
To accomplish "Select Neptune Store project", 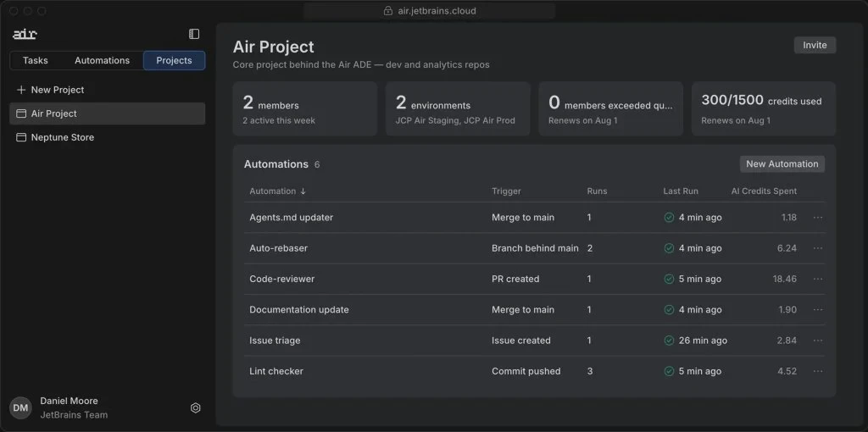I will tap(108, 137).
